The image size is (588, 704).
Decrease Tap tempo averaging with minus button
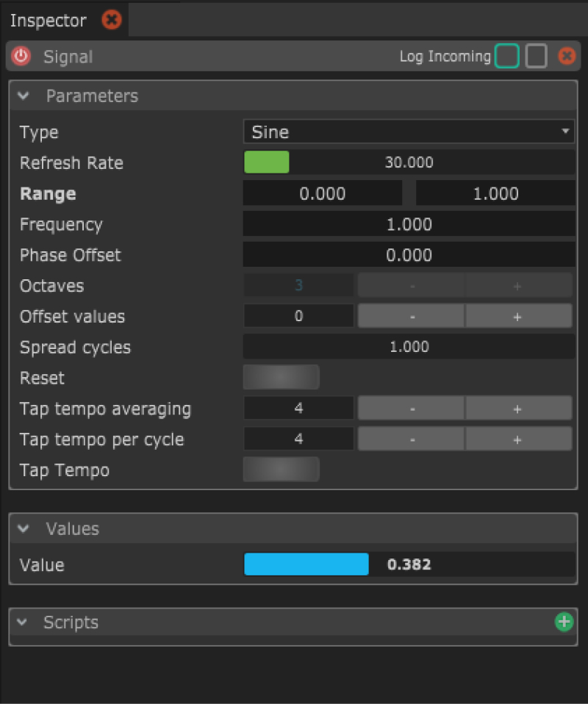tap(412, 409)
